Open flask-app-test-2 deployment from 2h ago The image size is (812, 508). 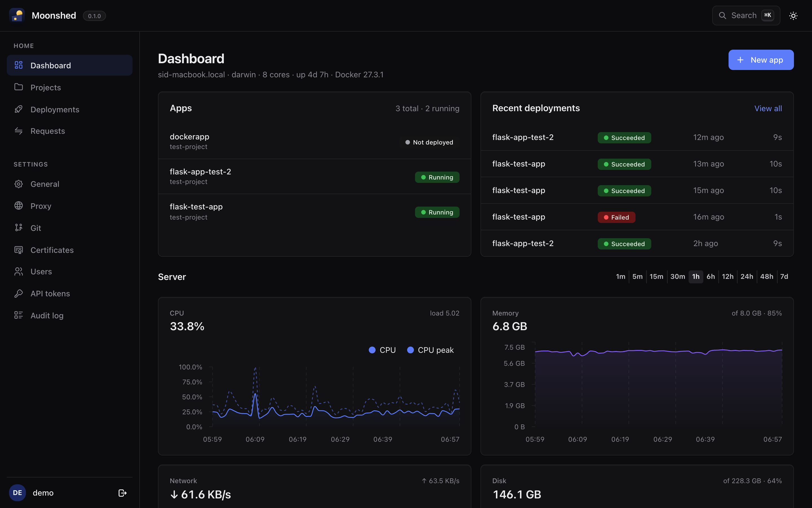tap(637, 244)
